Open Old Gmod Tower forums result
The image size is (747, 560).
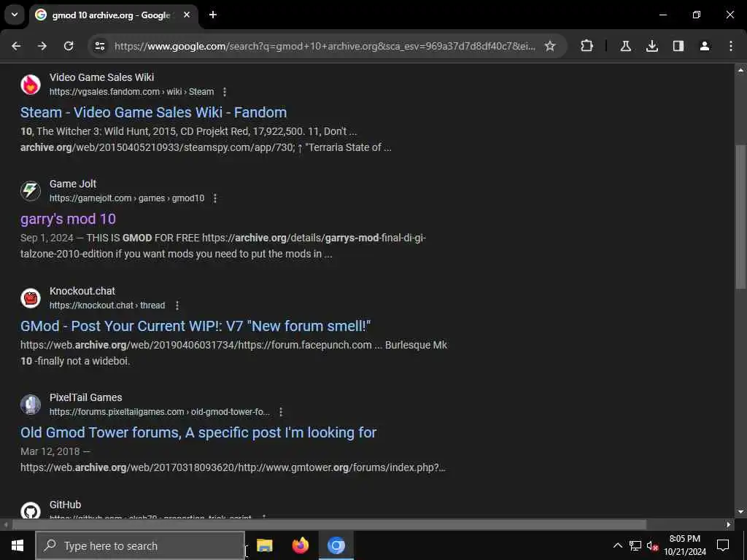198,432
